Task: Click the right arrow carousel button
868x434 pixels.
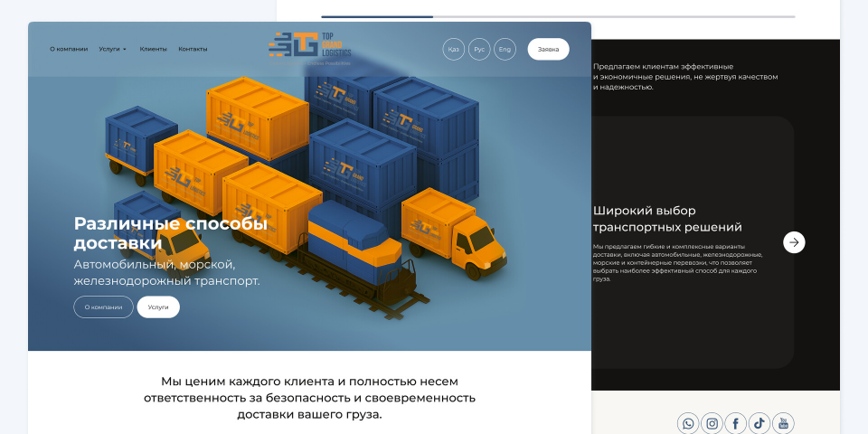Action: (794, 242)
